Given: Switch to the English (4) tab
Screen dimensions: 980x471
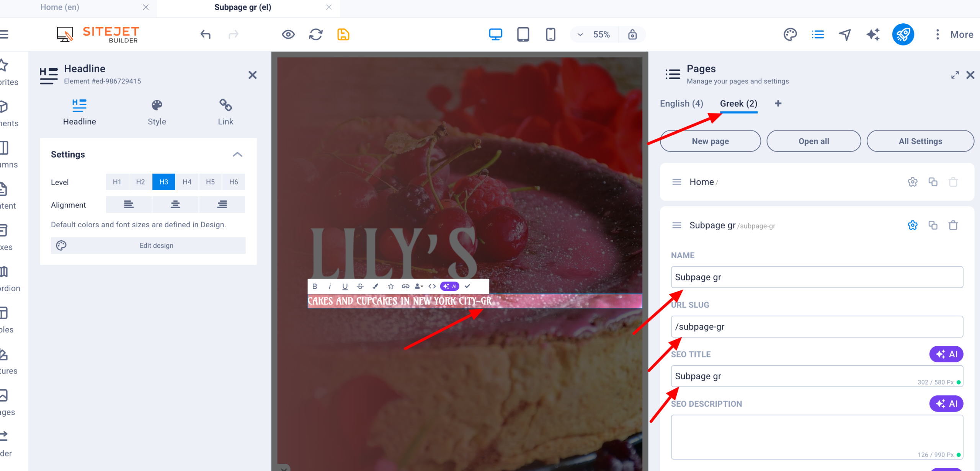Looking at the screenshot, I should click(x=681, y=104).
